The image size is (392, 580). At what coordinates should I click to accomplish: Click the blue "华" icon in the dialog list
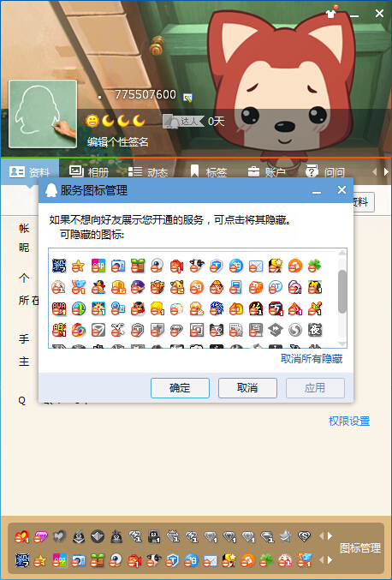pos(217,308)
